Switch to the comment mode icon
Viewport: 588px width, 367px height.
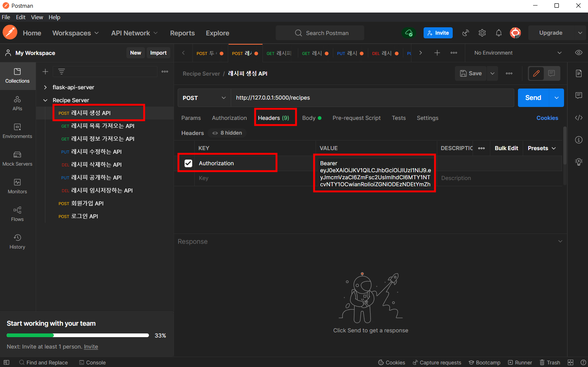(x=552, y=73)
